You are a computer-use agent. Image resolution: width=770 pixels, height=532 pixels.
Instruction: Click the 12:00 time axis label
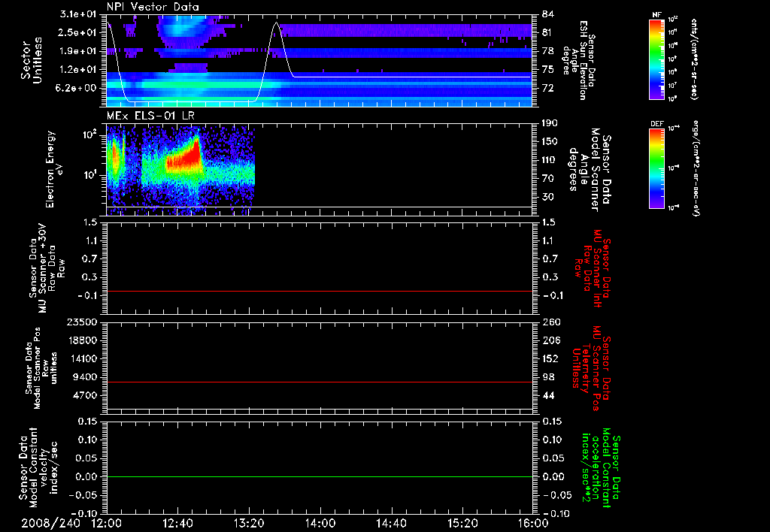coord(107,523)
